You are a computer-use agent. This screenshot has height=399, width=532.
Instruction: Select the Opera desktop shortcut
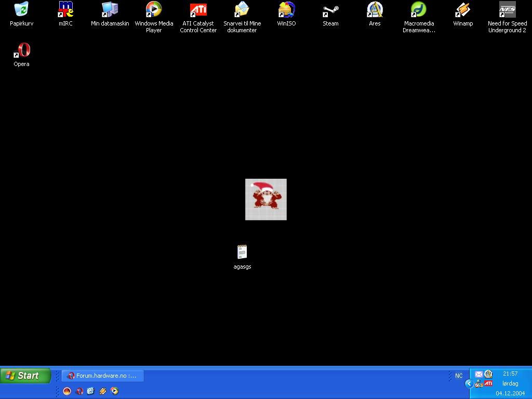coord(21,54)
